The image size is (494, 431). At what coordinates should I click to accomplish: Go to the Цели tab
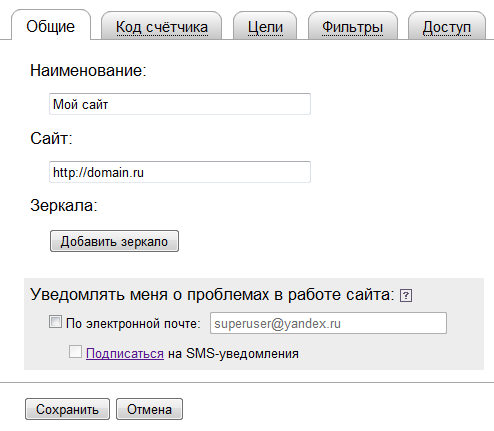(x=265, y=27)
